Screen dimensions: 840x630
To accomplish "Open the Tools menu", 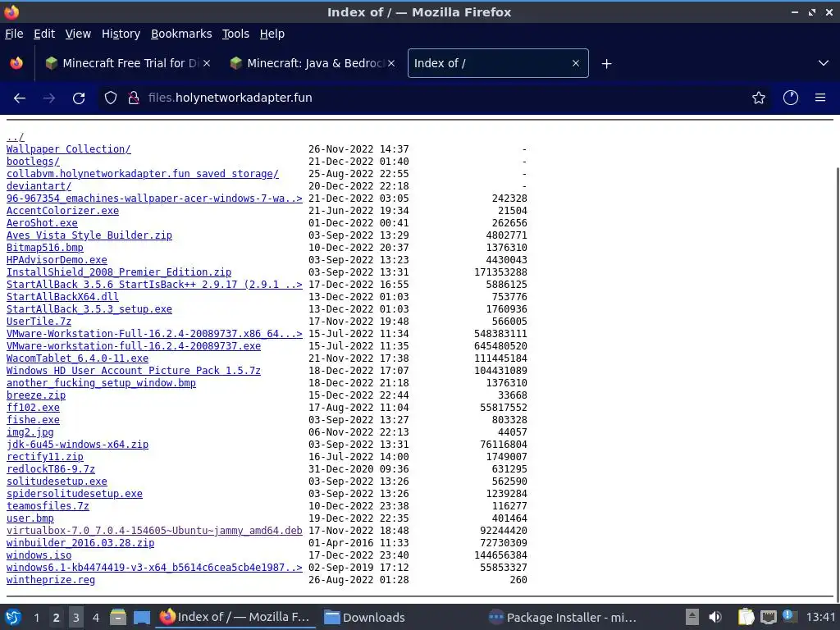I will click(x=235, y=34).
